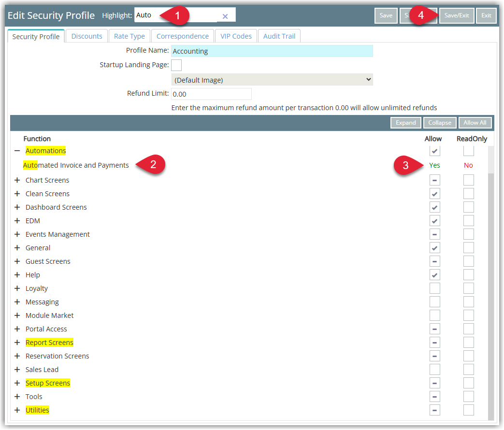Image resolution: width=504 pixels, height=430 pixels.
Task: Expand the Module Market node
Action: coord(17,315)
